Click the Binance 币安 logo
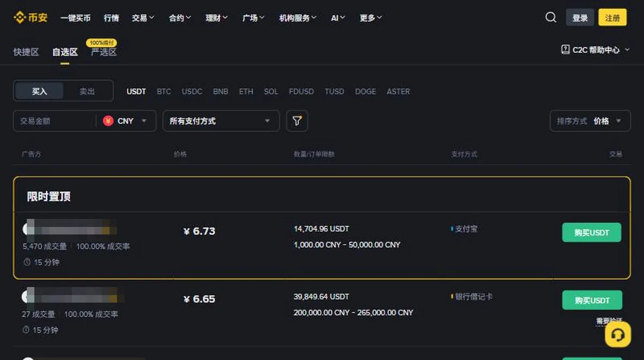This screenshot has height=360, width=644. (x=31, y=18)
